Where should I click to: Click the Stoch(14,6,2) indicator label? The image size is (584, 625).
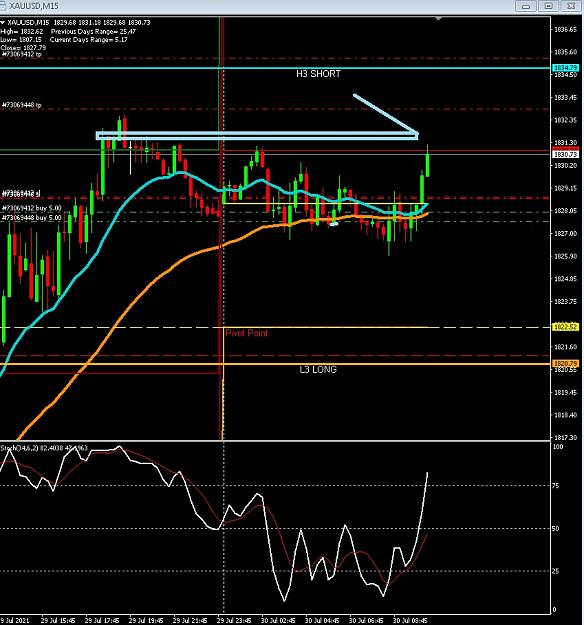click(x=44, y=448)
